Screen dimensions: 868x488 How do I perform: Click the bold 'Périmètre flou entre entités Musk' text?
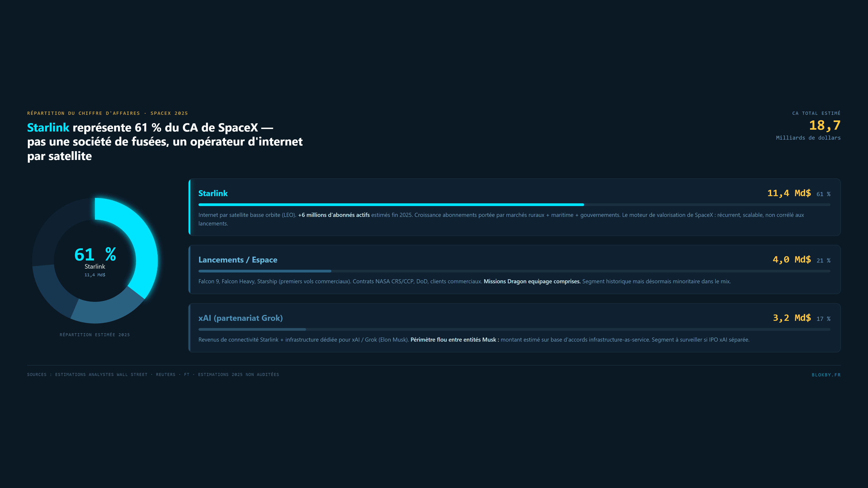coord(455,340)
